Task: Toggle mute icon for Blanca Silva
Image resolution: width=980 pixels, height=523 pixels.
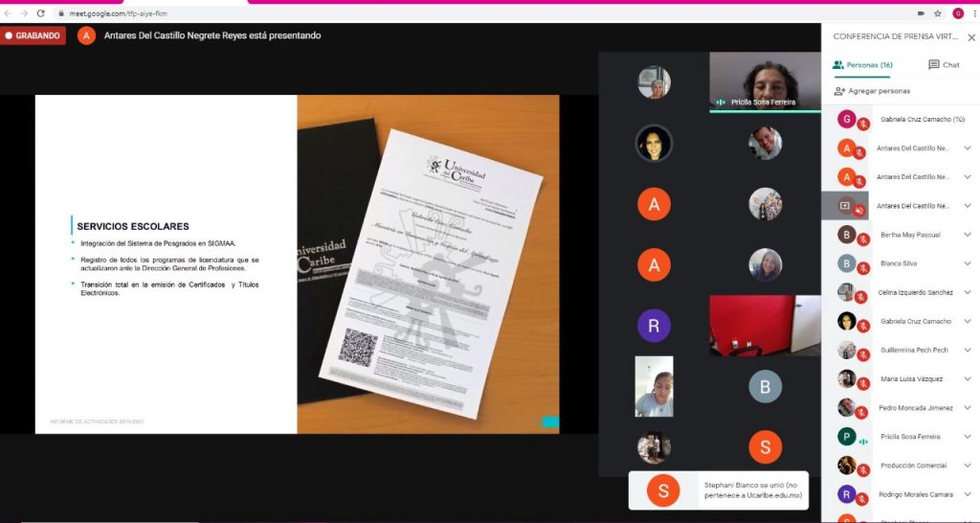Action: click(862, 267)
